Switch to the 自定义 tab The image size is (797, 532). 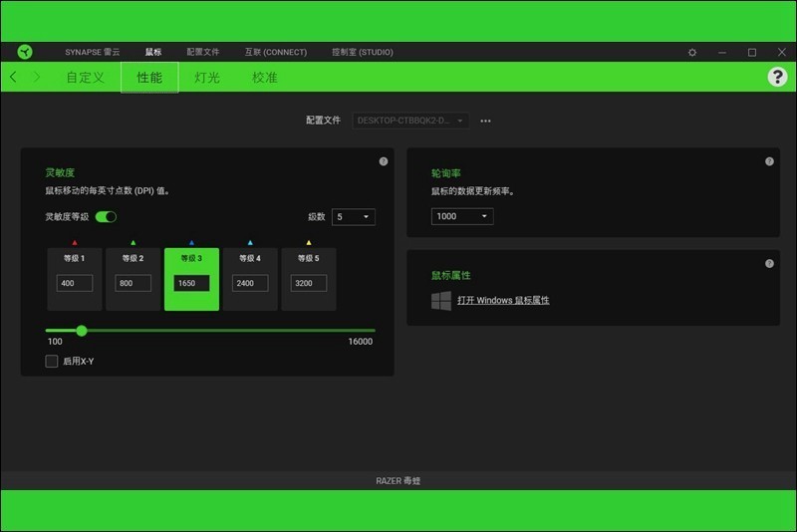pyautogui.click(x=85, y=78)
